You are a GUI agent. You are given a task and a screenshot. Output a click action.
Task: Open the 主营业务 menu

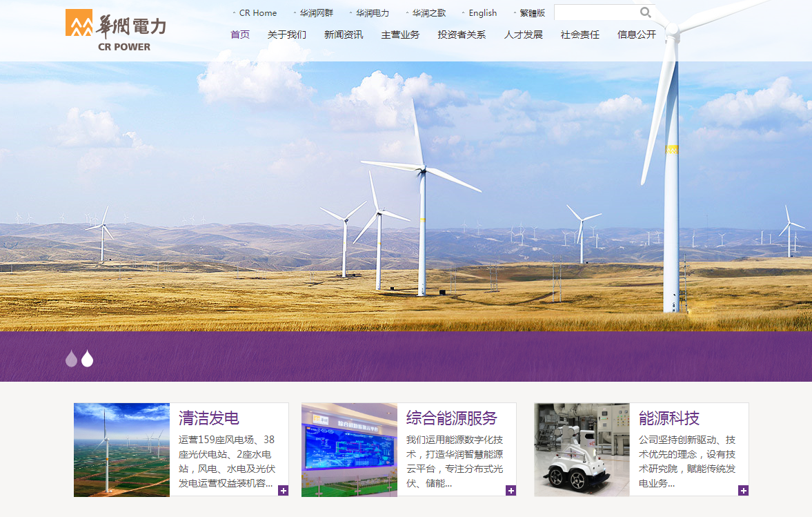(400, 35)
